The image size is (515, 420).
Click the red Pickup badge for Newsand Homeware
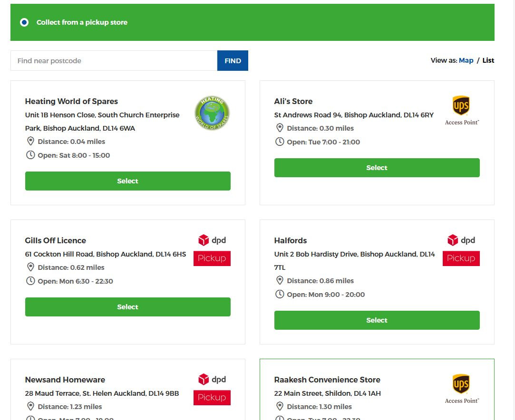click(x=212, y=397)
